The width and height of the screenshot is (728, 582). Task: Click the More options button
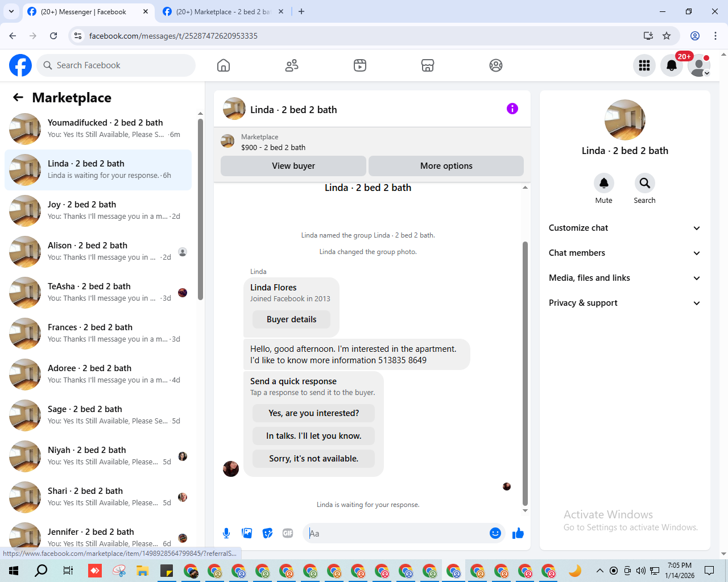[446, 166]
